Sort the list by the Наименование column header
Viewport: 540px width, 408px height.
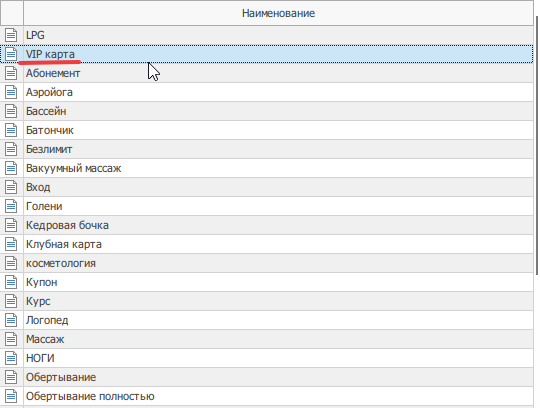(278, 13)
